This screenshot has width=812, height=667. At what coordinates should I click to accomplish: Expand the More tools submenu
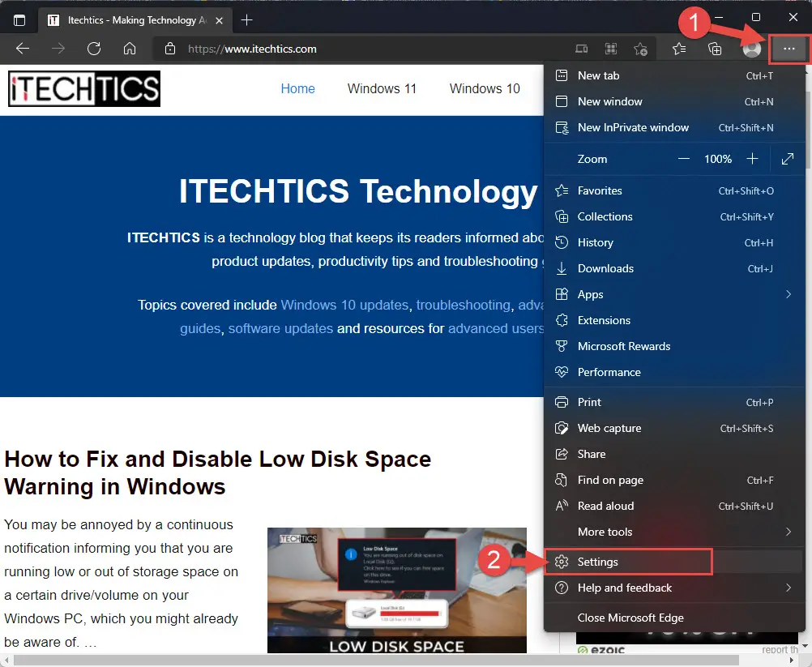click(673, 532)
